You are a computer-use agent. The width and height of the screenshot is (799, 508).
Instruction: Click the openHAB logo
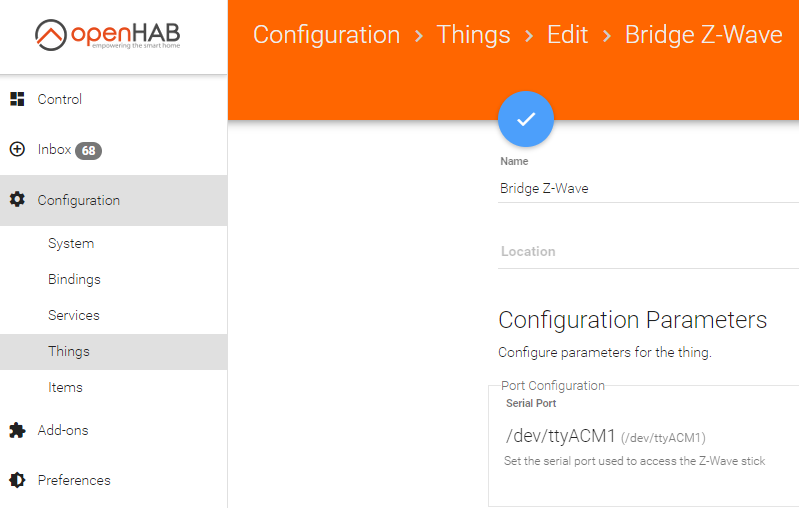coord(108,35)
